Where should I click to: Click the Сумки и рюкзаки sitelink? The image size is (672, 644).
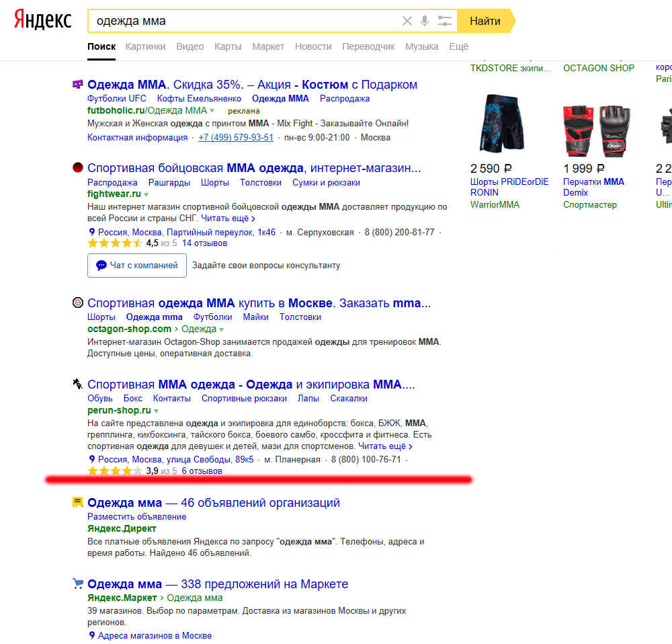326,182
